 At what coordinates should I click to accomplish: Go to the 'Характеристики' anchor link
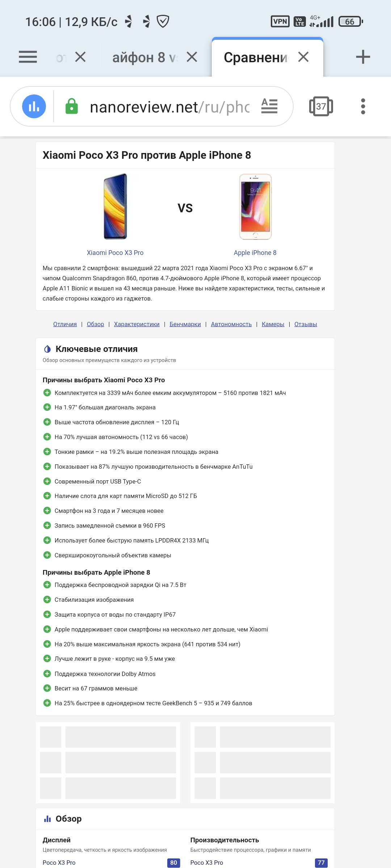click(136, 324)
